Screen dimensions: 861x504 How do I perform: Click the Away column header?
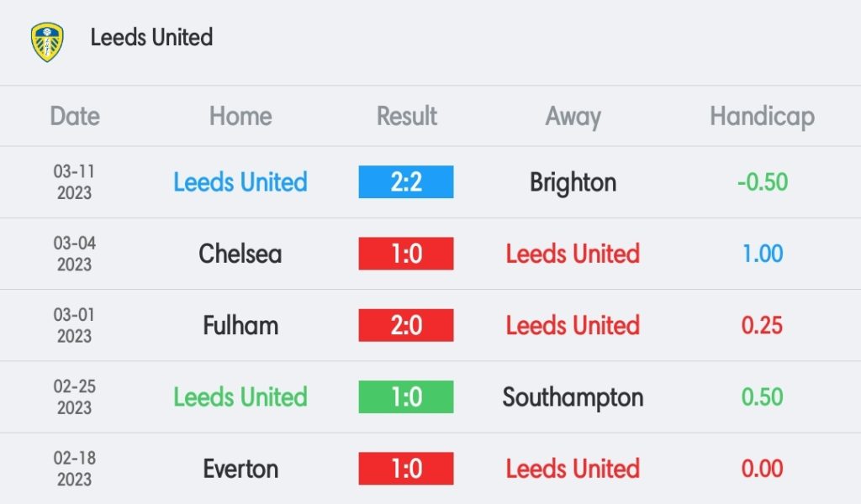point(573,117)
